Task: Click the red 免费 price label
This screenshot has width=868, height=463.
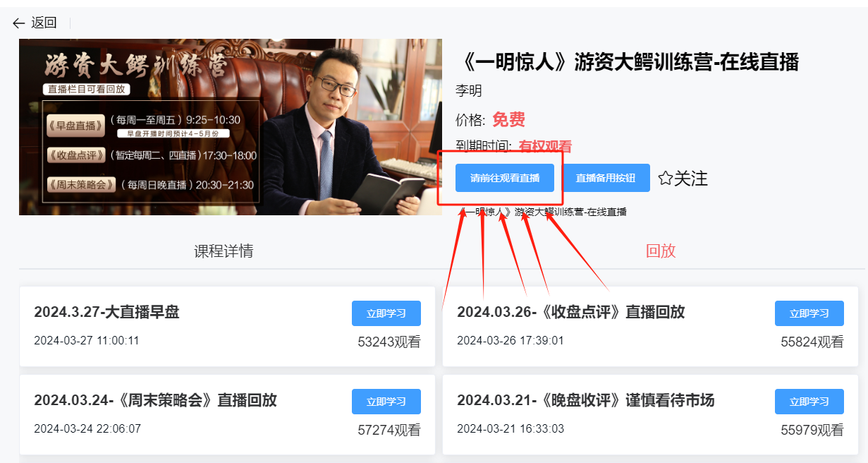Action: (x=508, y=120)
